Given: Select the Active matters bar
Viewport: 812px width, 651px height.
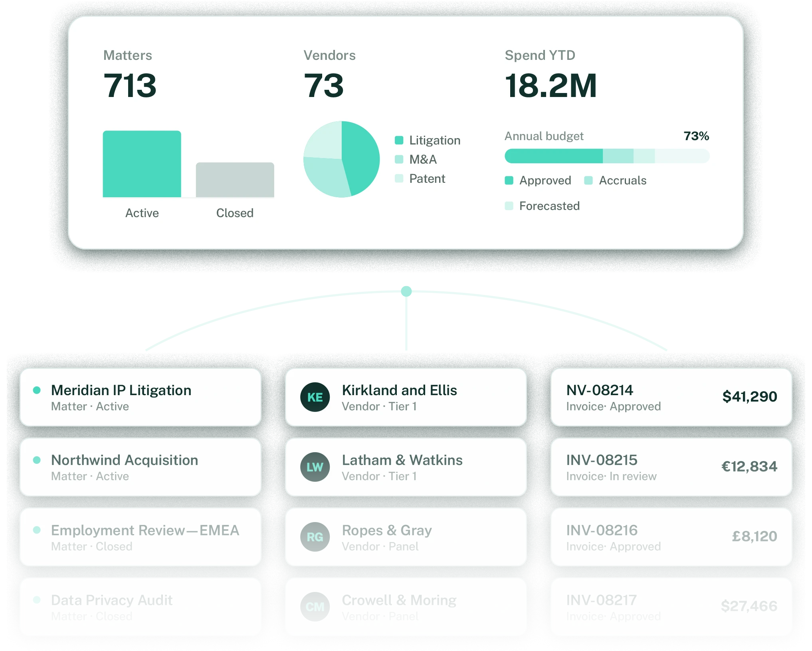Looking at the screenshot, I should (x=142, y=164).
